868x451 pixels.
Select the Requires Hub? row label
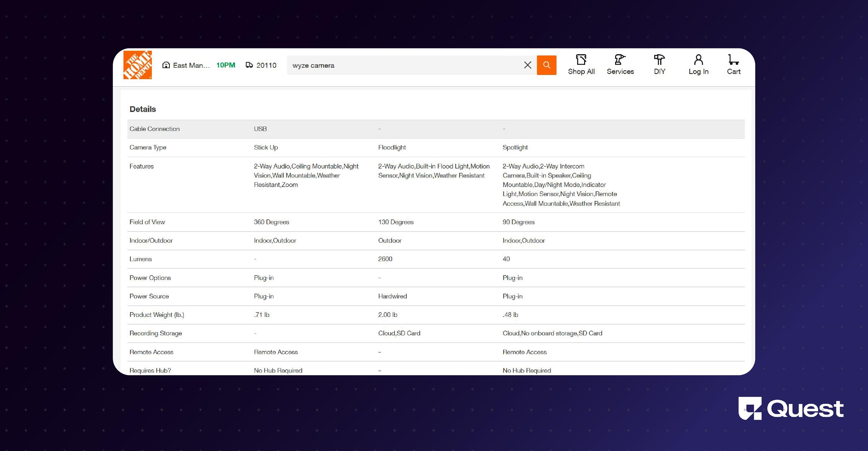point(150,371)
